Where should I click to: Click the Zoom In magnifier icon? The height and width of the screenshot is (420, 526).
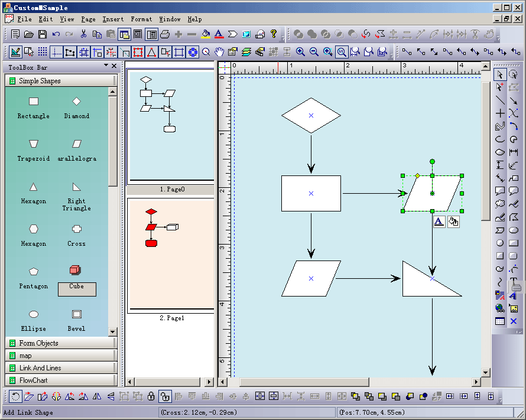click(300, 52)
